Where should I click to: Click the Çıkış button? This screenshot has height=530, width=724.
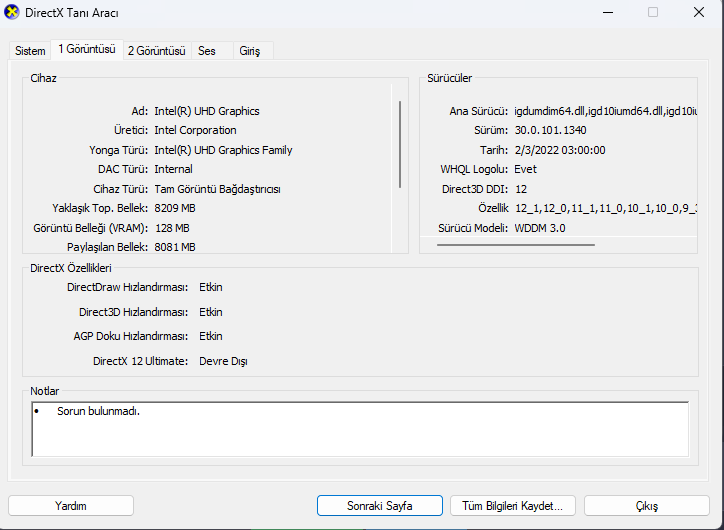point(646,506)
